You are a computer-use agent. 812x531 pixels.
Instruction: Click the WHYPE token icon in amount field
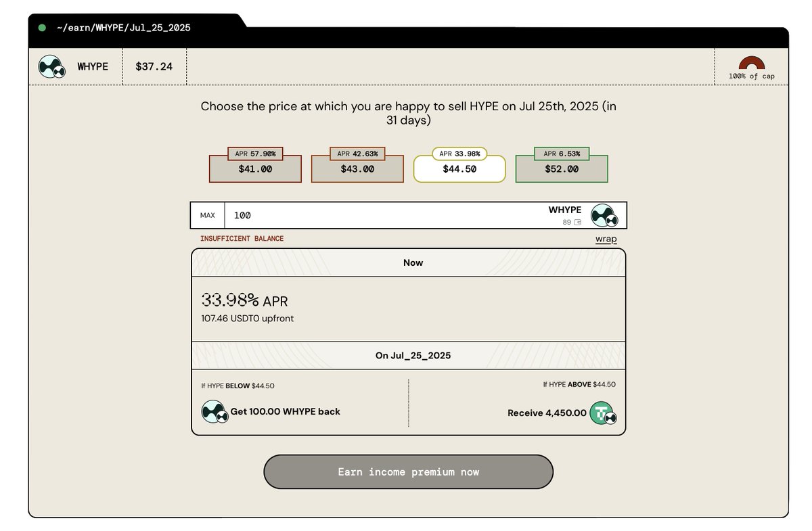(603, 216)
